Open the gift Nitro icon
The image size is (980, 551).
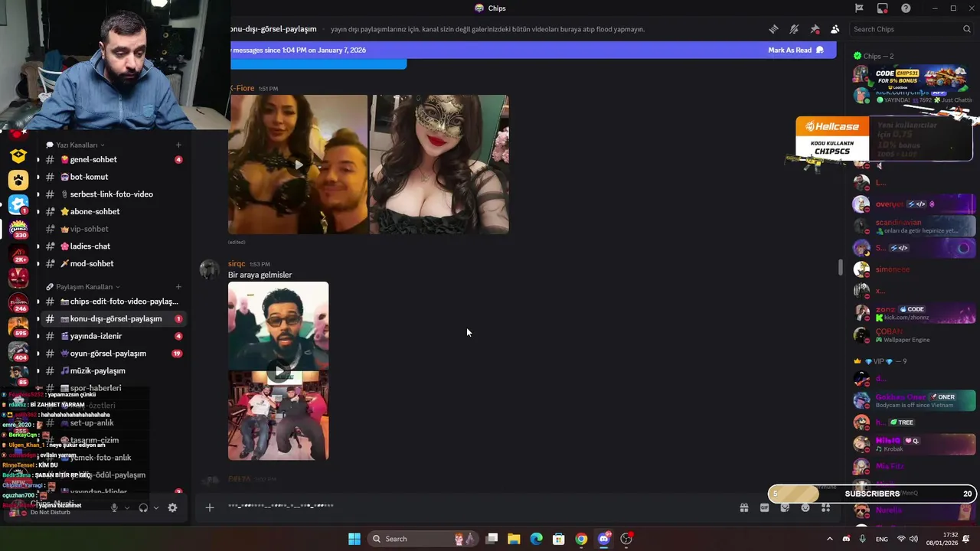[743, 507]
